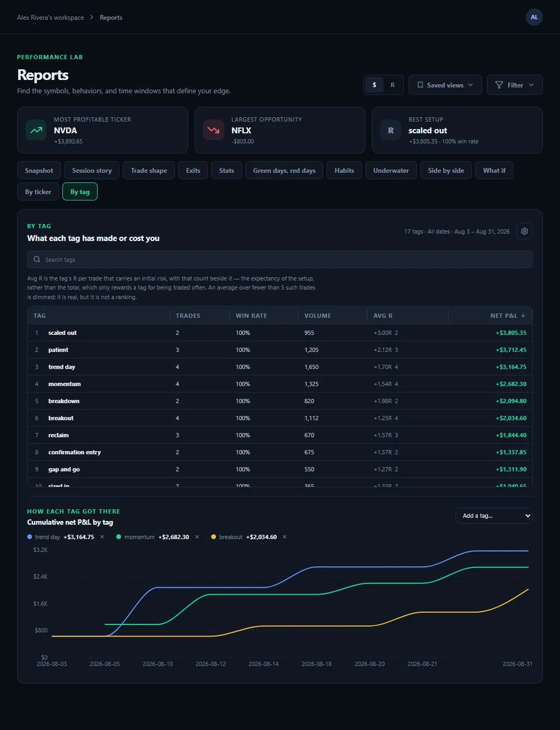The height and width of the screenshot is (730, 560).
Task: Open the Saved views dropdown
Action: point(445,85)
